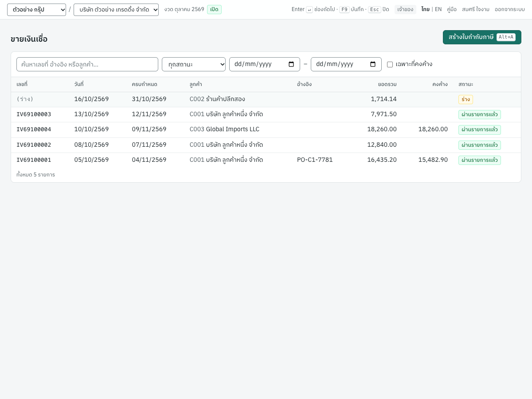Open the คู่มือ manual link
This screenshot has width=532, height=399.
coord(452,9)
